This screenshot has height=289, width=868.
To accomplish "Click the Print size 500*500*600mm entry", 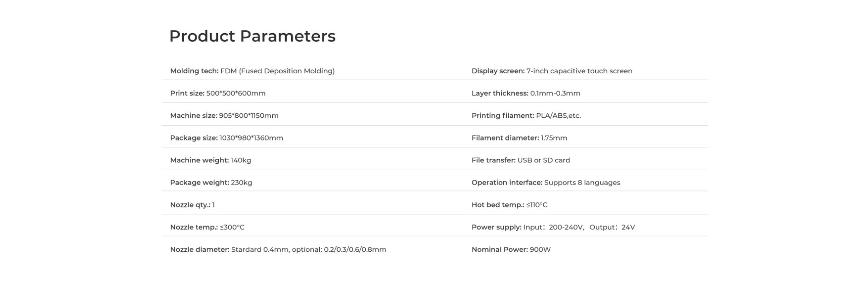I will (x=218, y=93).
